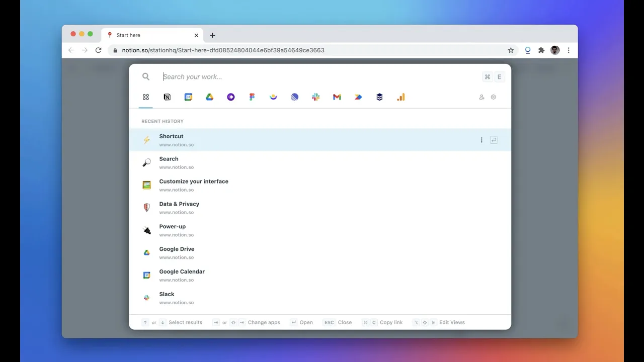This screenshot has height=362, width=644.
Task: Click the ⌘ key badge in search bar
Action: click(487, 77)
